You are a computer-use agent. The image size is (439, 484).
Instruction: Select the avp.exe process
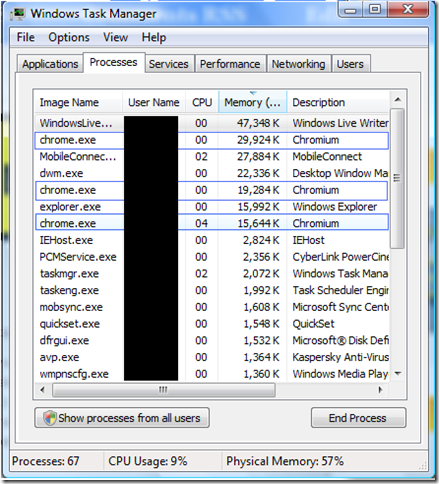coord(212,357)
